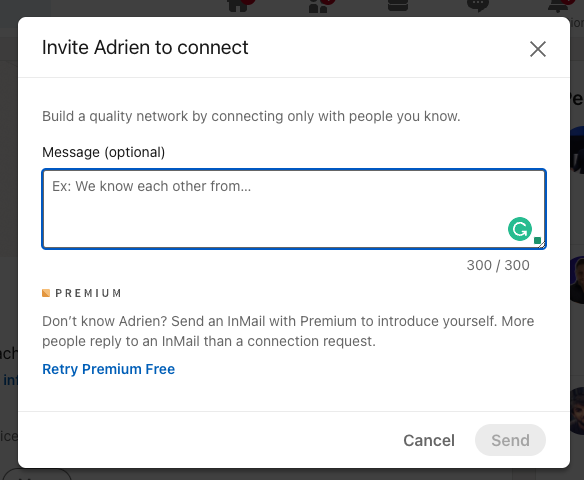
Task: Click the orange Premium badge icon
Action: click(46, 293)
